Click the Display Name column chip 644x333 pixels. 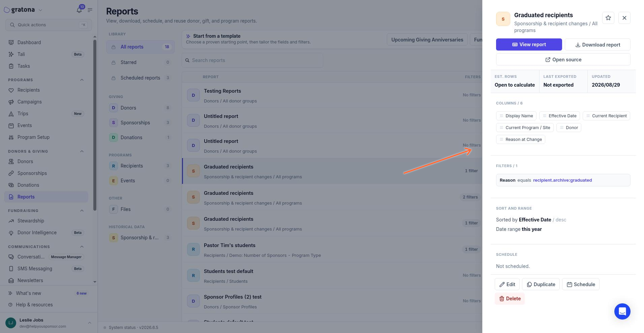516,116
